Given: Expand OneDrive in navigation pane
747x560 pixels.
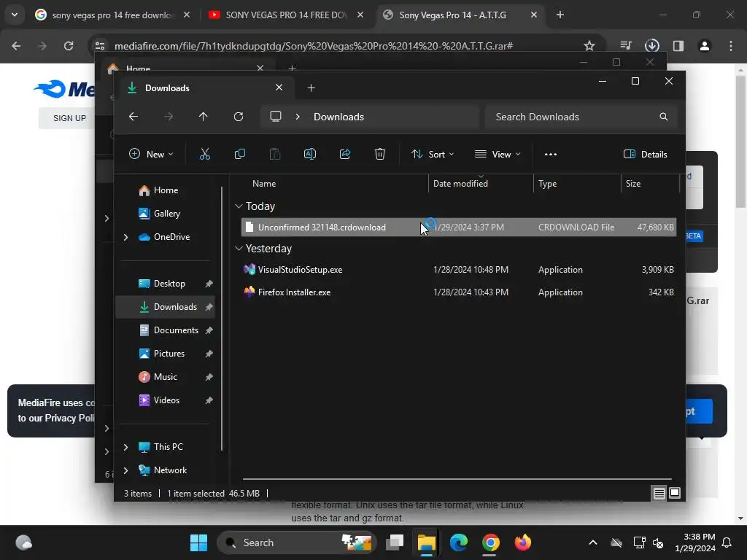Looking at the screenshot, I should click(125, 237).
